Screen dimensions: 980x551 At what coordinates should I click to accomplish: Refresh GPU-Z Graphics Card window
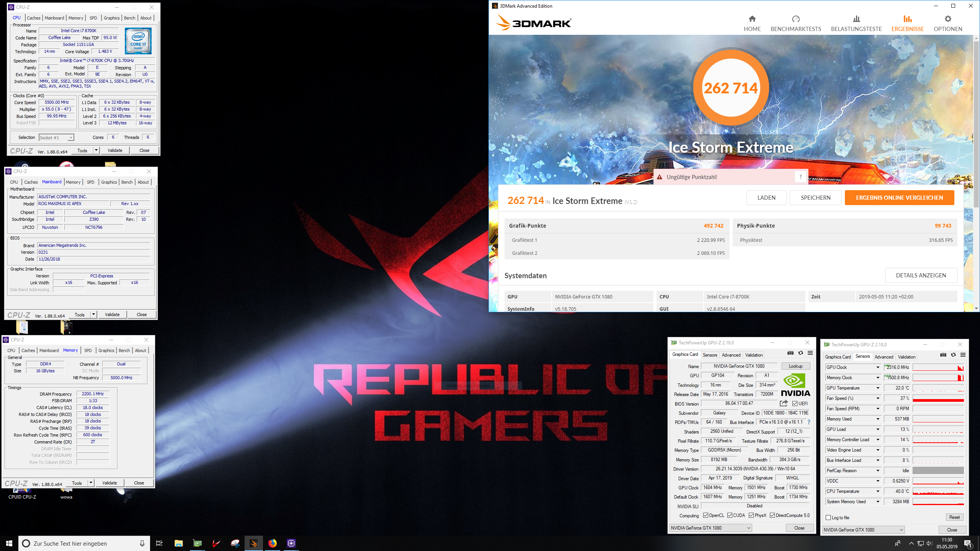click(800, 353)
